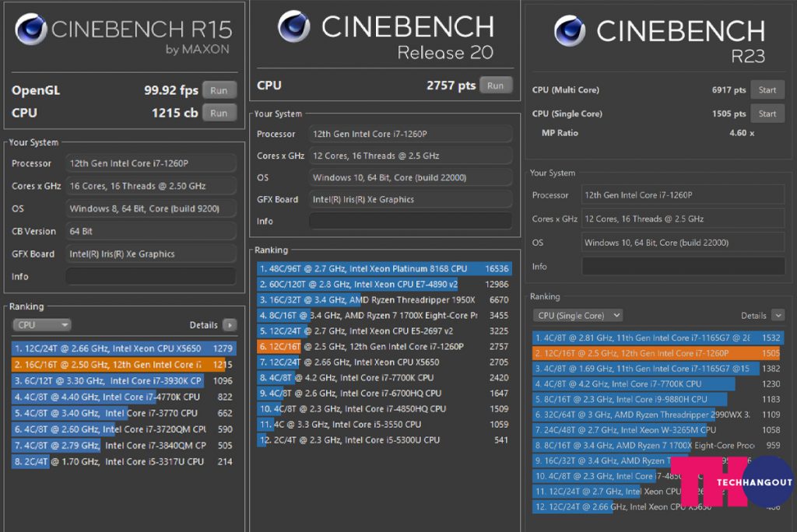797x532 pixels.
Task: Select the Core i5-5300U row in Release 20
Action: point(384,440)
